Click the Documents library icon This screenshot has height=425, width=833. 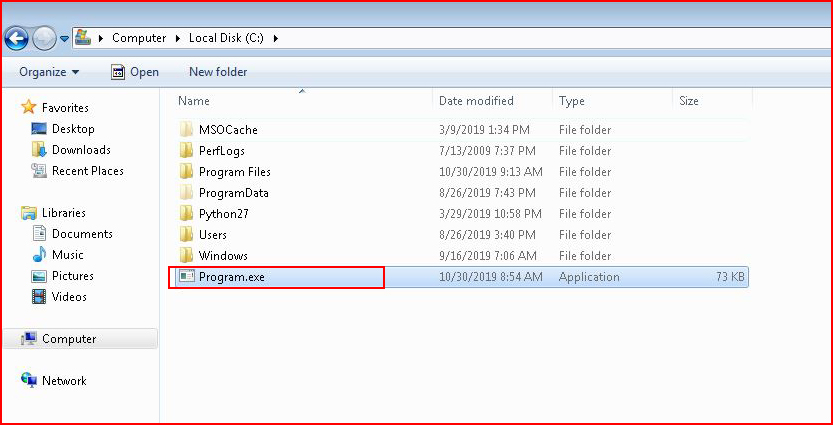coord(39,234)
